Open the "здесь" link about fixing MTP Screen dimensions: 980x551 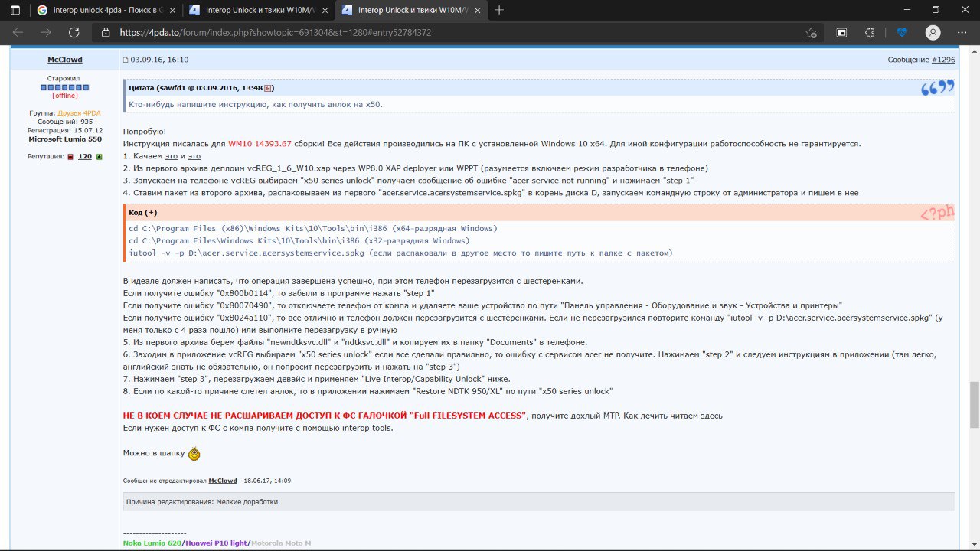coord(711,416)
